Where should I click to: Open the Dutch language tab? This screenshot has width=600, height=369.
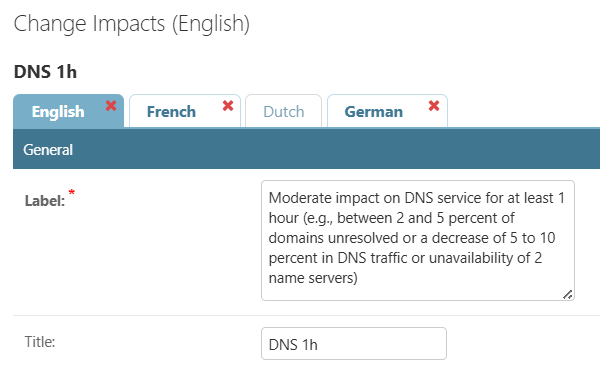[x=284, y=111]
